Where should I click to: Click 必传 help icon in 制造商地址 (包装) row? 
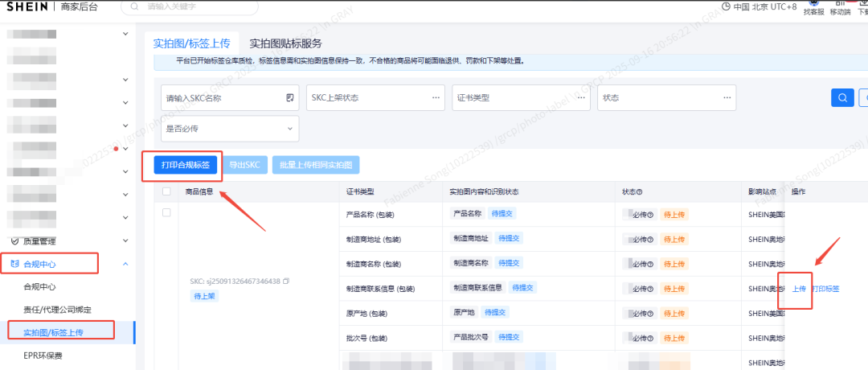point(650,239)
